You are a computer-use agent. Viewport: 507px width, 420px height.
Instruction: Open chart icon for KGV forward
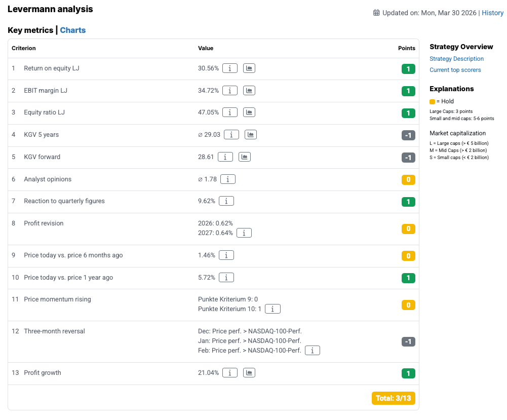pyautogui.click(x=244, y=157)
